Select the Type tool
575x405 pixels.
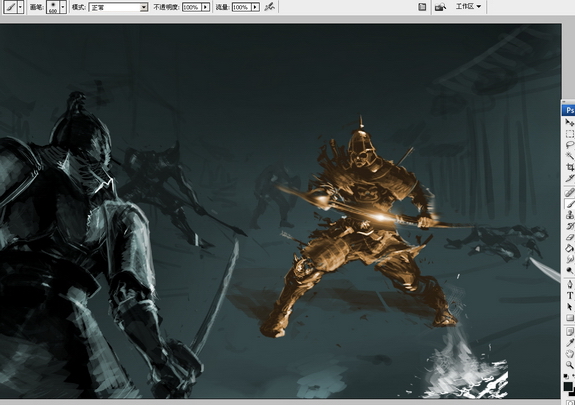(x=569, y=295)
